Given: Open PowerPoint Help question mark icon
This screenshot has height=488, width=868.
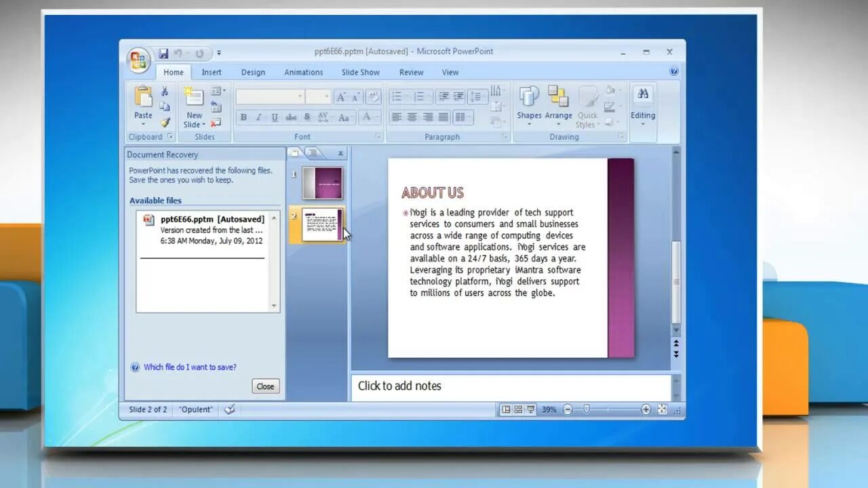Looking at the screenshot, I should [674, 71].
